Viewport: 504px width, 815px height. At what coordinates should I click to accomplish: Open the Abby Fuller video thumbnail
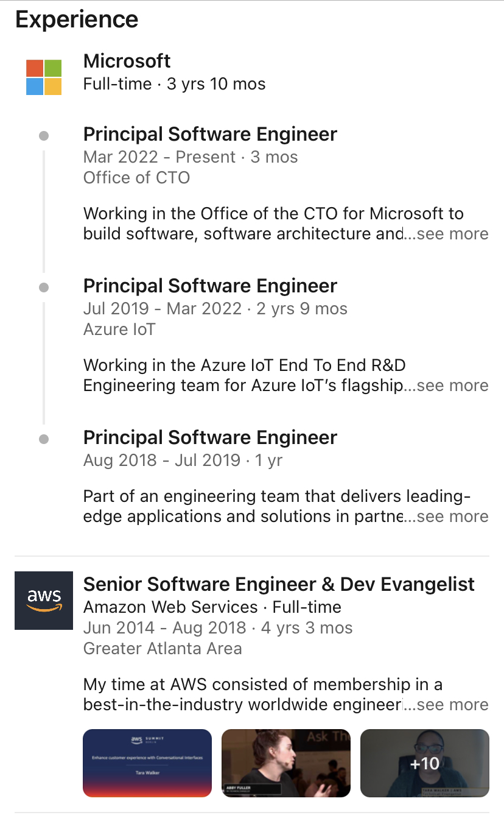286,763
